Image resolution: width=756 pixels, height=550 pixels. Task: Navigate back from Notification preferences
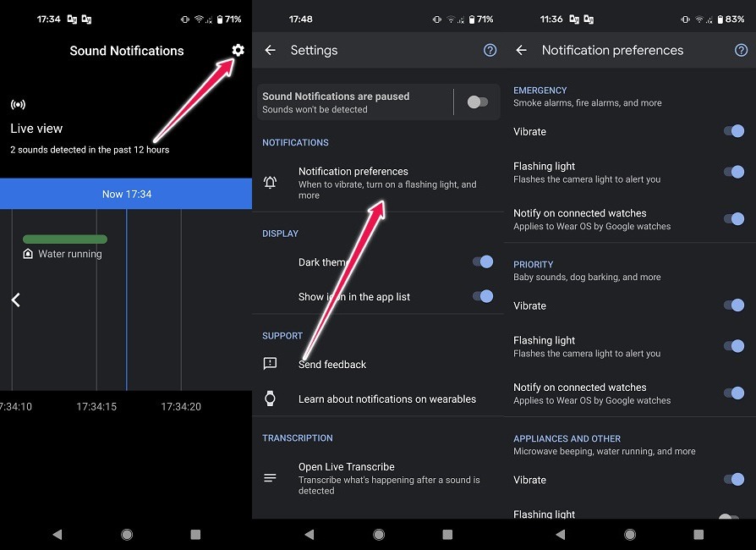521,50
